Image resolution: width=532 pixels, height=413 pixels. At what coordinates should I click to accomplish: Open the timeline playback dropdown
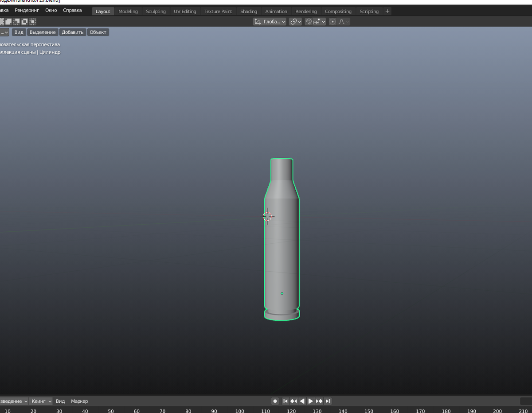(14, 401)
